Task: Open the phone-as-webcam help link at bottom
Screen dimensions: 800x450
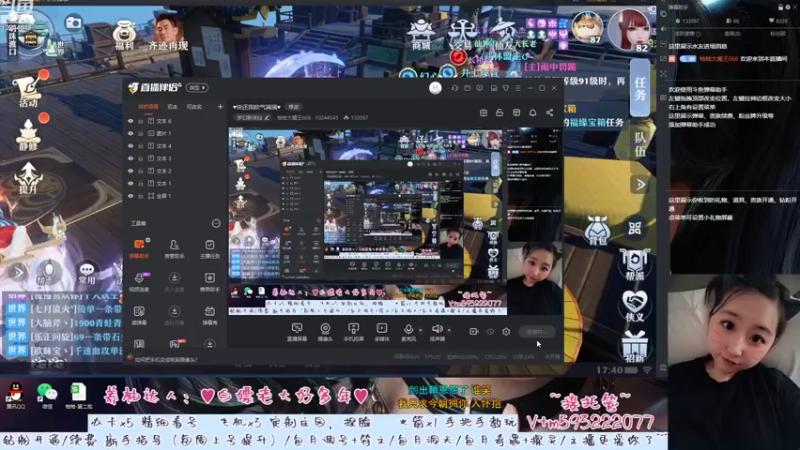Action: [166, 359]
